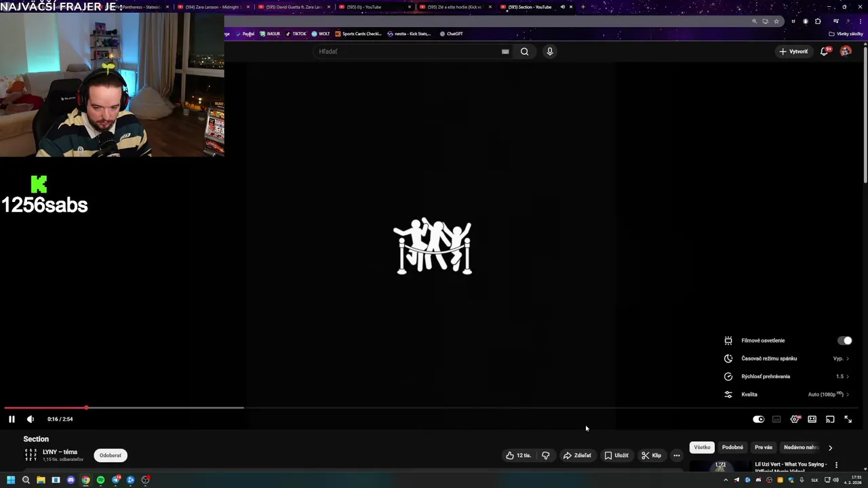Screen dimensions: 868x488
Task: Dislike the video with thumbs down
Action: click(545, 455)
